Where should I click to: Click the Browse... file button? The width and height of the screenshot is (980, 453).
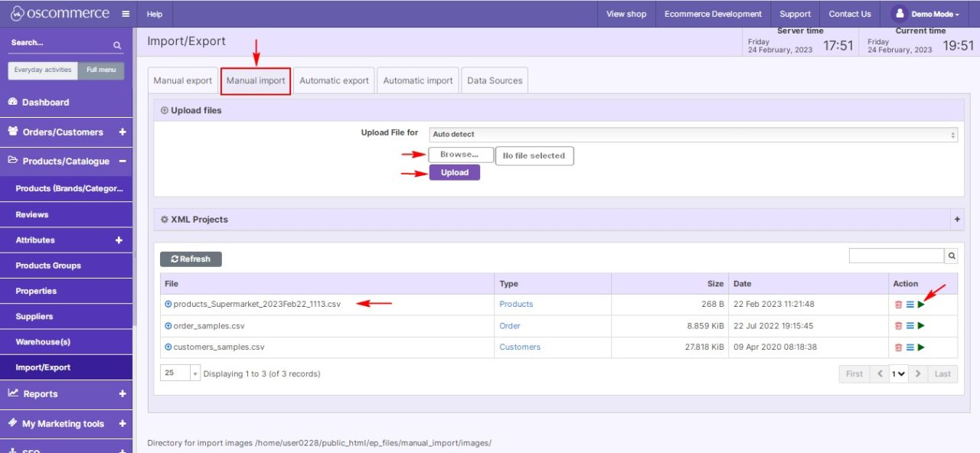(x=460, y=155)
